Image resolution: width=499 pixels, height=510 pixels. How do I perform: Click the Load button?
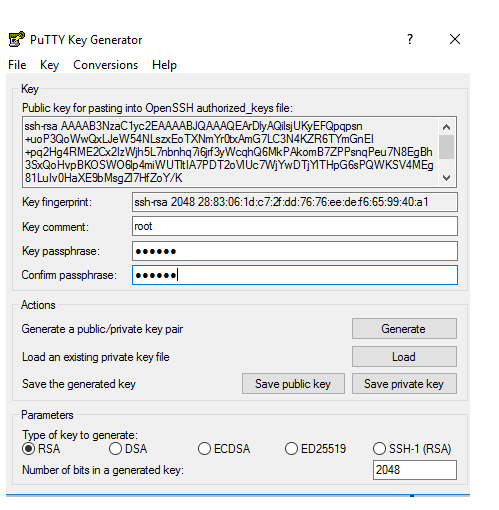point(404,357)
